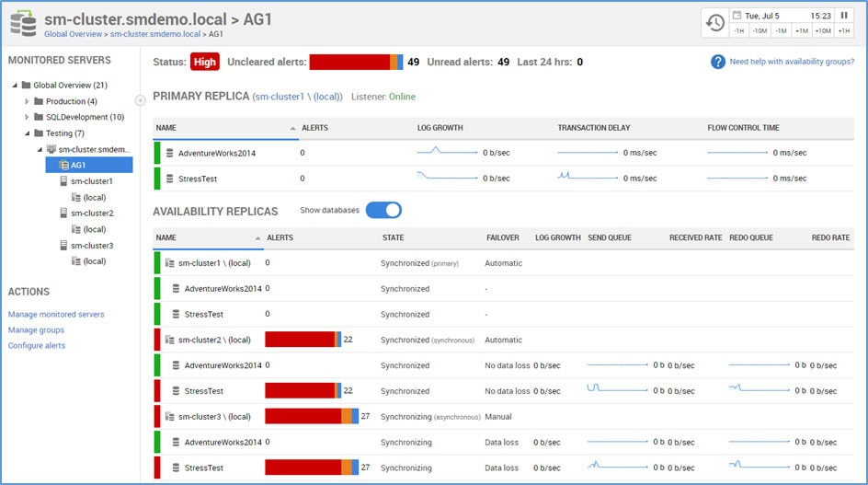Click the sm-cluster1 \ (local) replica row icon

click(170, 262)
